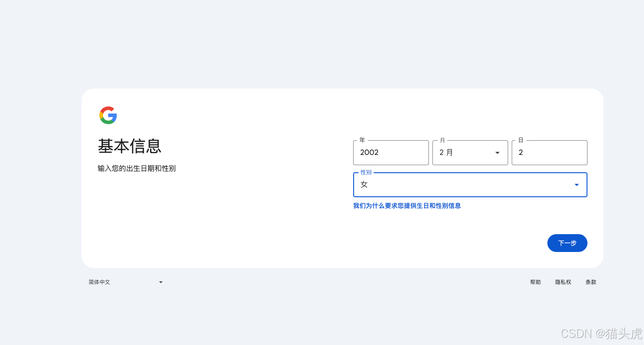
Task: Select the 2002 year value
Action: [369, 152]
